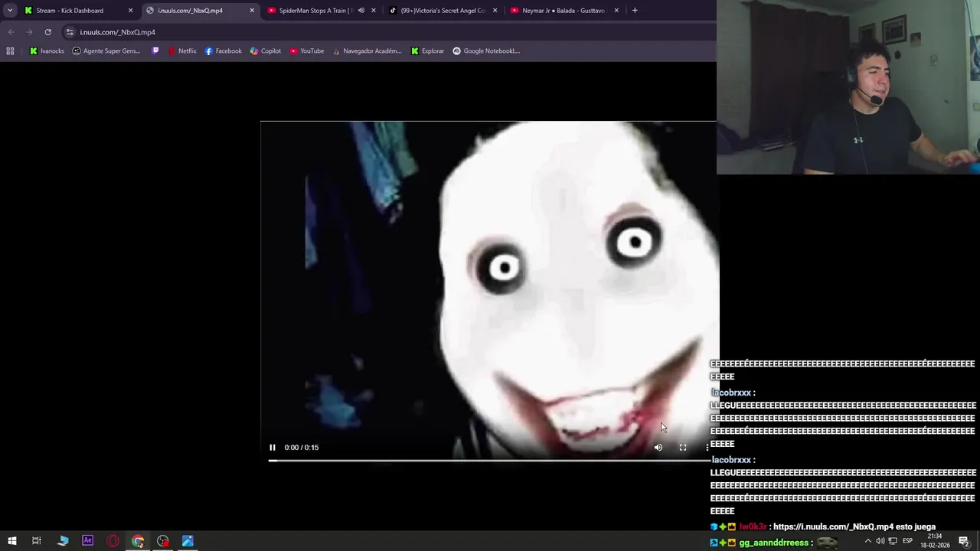Open network settings from system tray

tap(893, 541)
